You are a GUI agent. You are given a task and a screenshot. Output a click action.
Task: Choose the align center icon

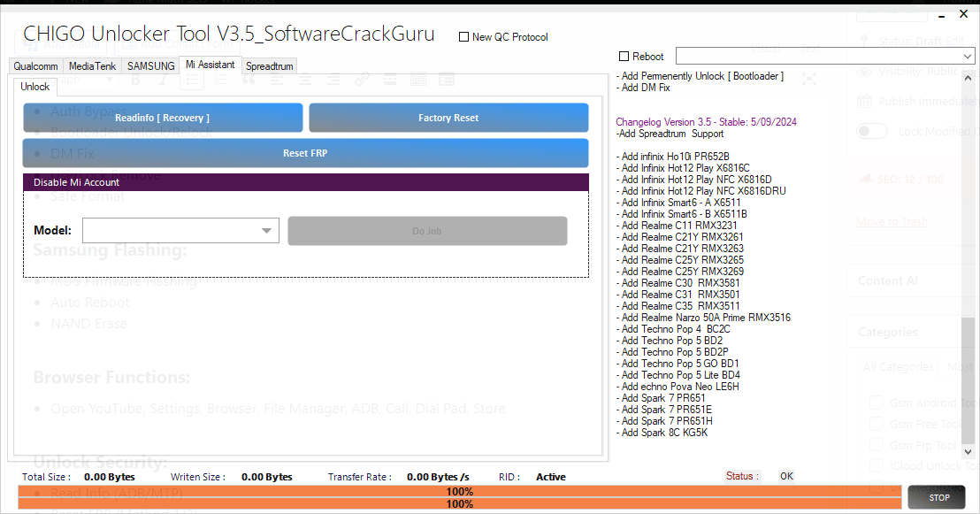tap(304, 79)
